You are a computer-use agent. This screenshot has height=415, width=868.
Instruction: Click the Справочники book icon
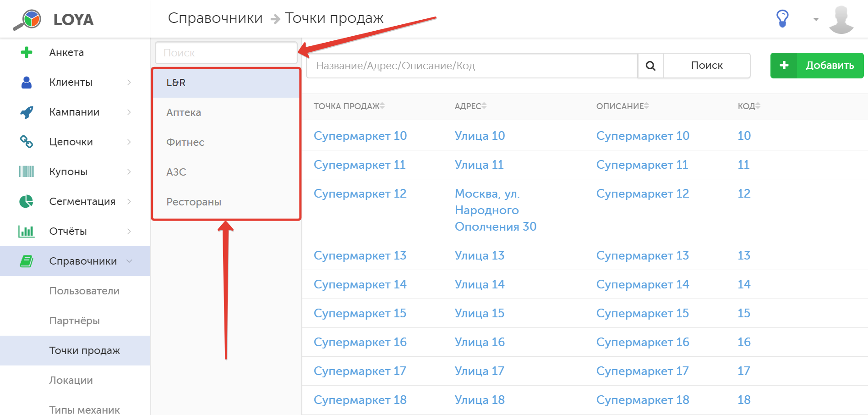[x=27, y=261]
